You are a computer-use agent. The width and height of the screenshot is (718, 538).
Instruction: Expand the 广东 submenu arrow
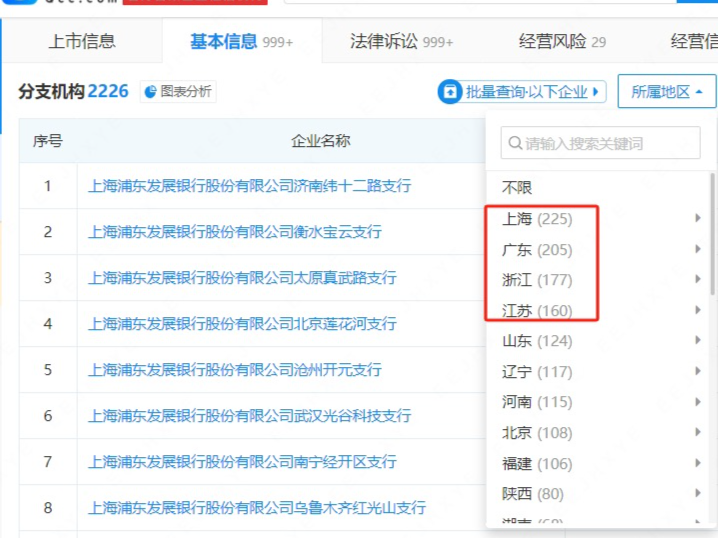click(x=697, y=249)
